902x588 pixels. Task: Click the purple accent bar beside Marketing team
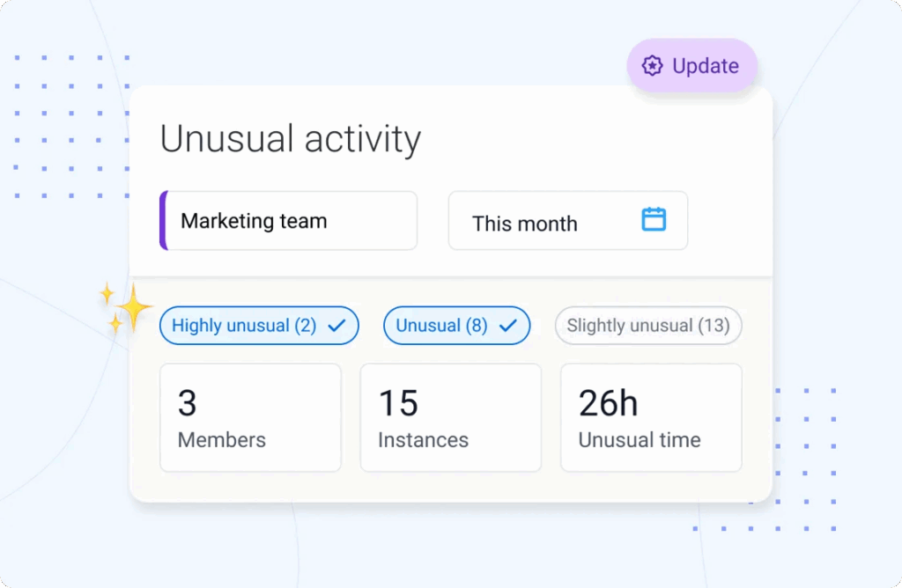(x=164, y=220)
